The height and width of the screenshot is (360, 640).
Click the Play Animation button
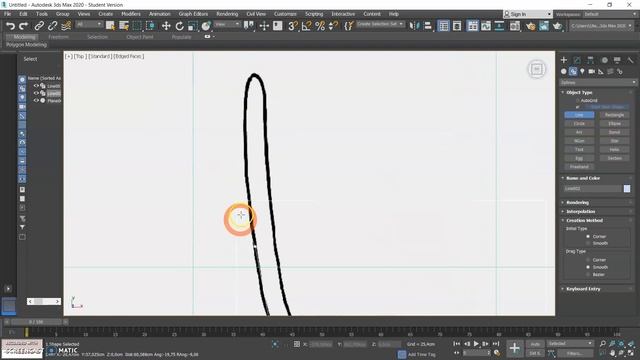tap(476, 344)
